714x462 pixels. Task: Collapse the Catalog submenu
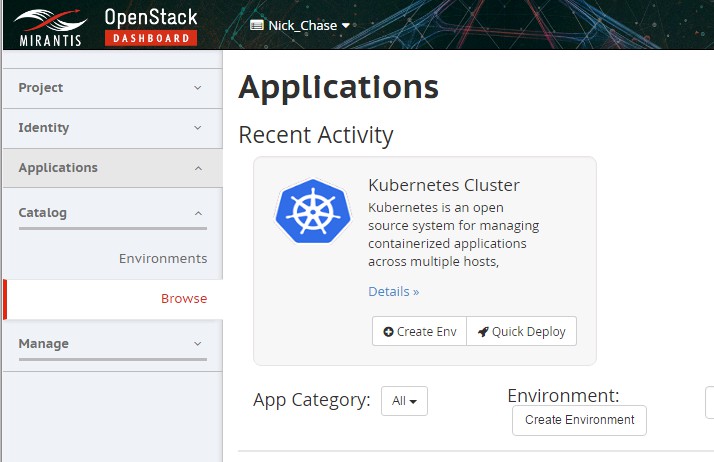(x=112, y=213)
